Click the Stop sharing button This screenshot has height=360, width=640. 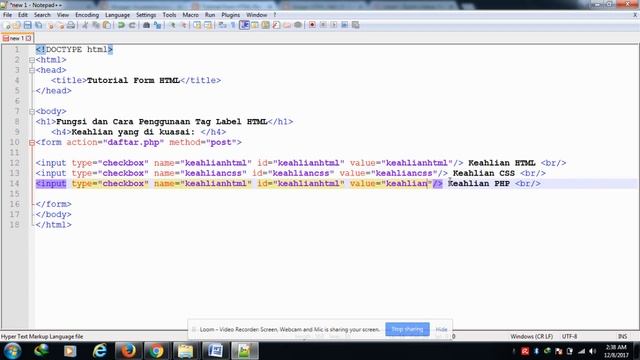click(x=407, y=329)
